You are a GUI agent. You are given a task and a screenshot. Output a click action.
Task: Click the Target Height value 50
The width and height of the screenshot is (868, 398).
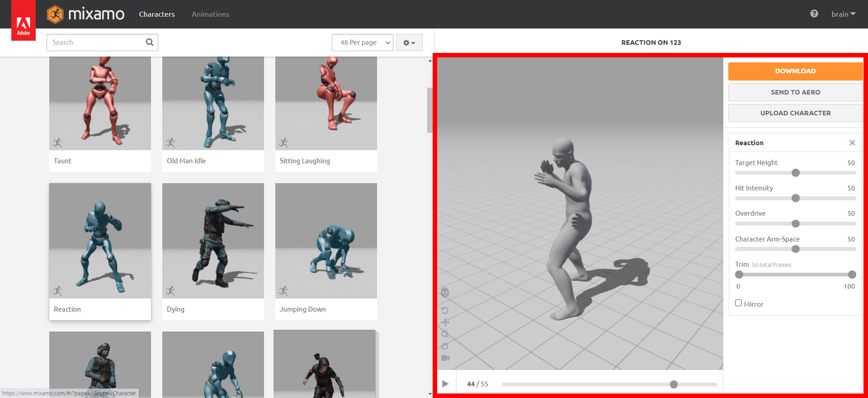(x=851, y=163)
